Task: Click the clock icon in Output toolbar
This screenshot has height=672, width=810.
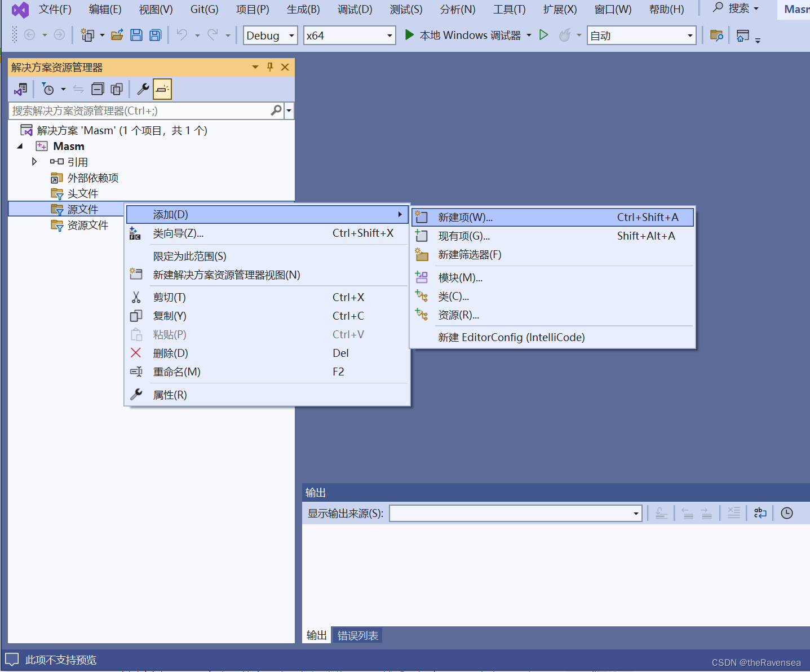Action: pyautogui.click(x=786, y=513)
